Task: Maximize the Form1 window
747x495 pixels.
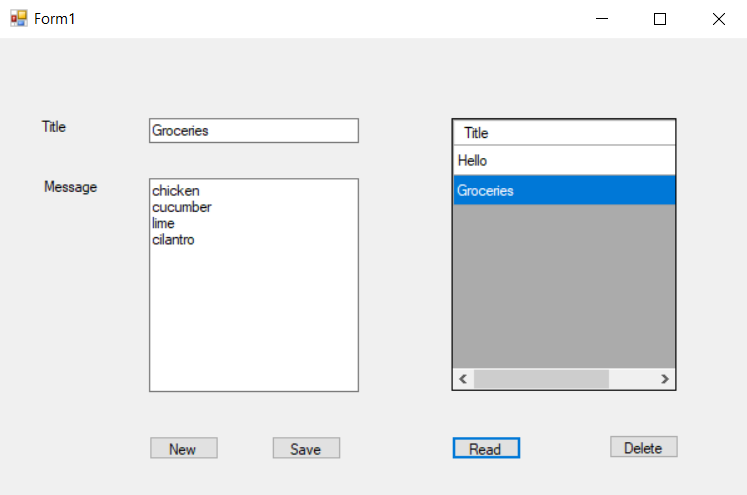Action: (660, 19)
